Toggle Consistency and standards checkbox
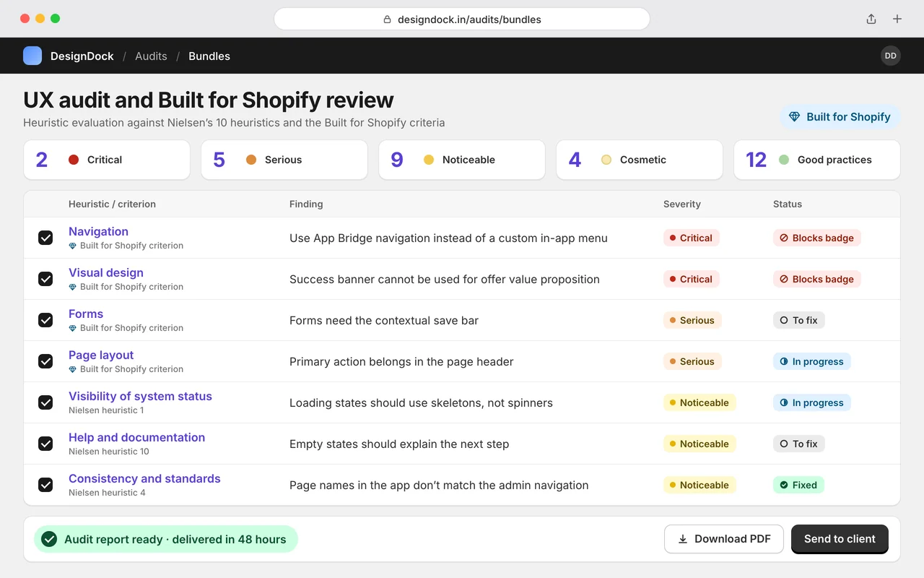 (45, 485)
